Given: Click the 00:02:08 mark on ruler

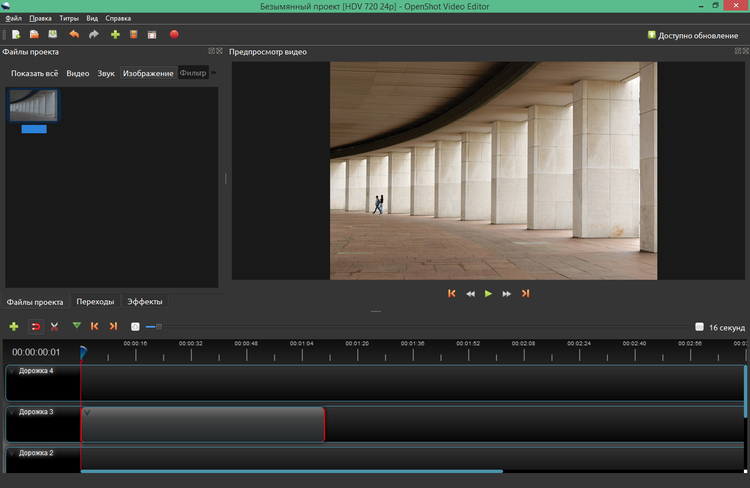Looking at the screenshot, I should (x=524, y=344).
